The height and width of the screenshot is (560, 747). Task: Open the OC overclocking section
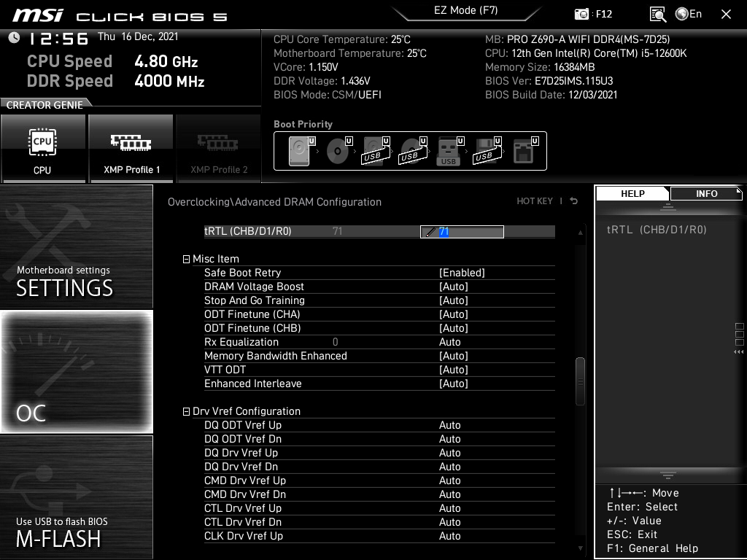[x=76, y=371]
